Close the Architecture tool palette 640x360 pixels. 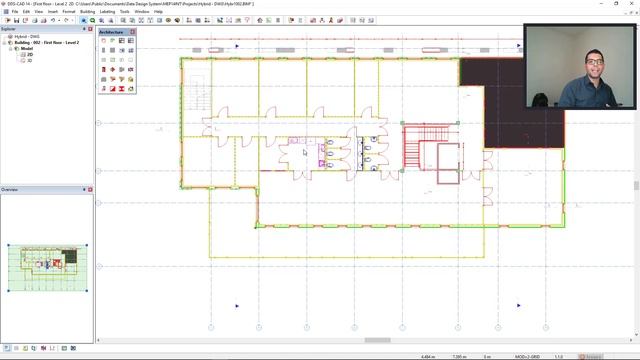tap(133, 32)
